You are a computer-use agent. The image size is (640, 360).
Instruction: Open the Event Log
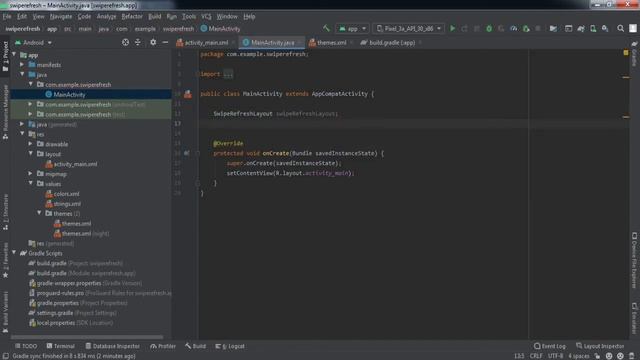(x=550, y=346)
